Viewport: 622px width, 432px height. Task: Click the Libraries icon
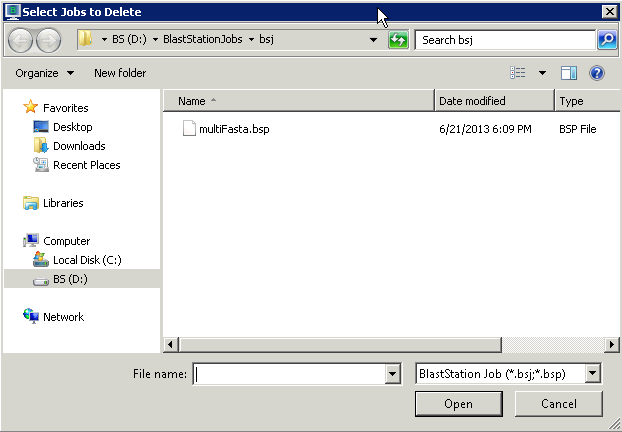31,203
